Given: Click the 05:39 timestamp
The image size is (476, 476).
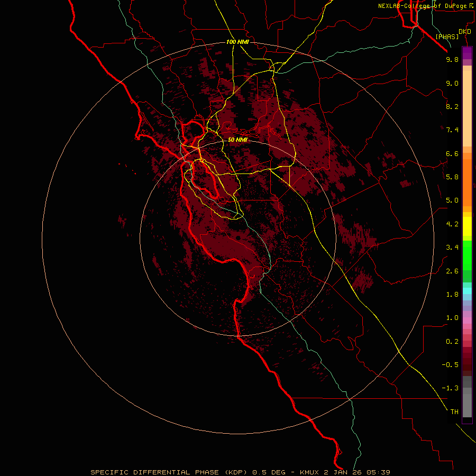Looking at the screenshot, I should (x=378, y=472).
